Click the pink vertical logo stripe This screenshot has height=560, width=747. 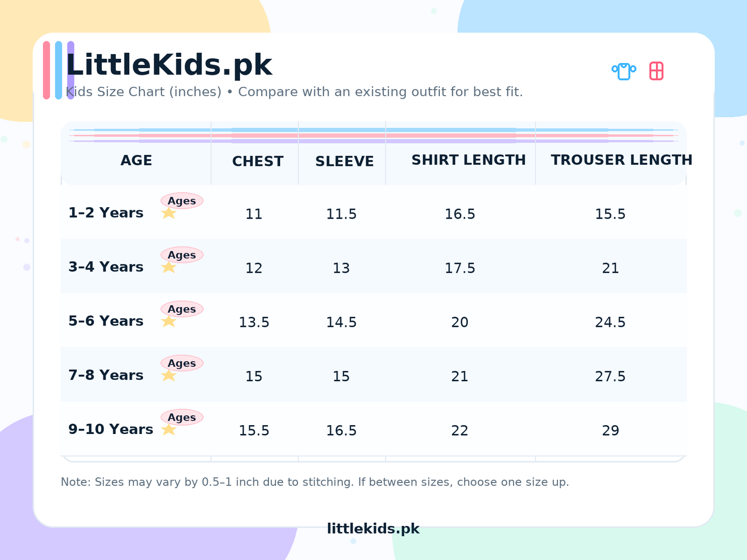tap(47, 70)
